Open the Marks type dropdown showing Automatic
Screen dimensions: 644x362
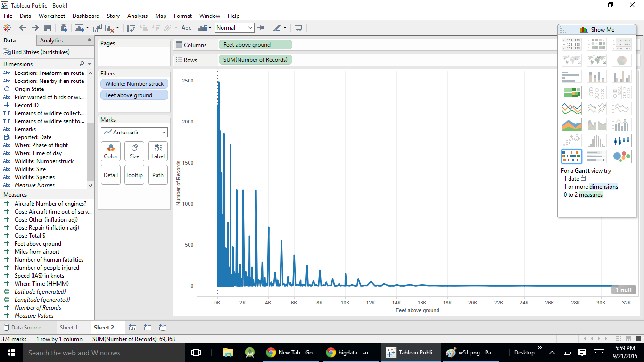134,132
